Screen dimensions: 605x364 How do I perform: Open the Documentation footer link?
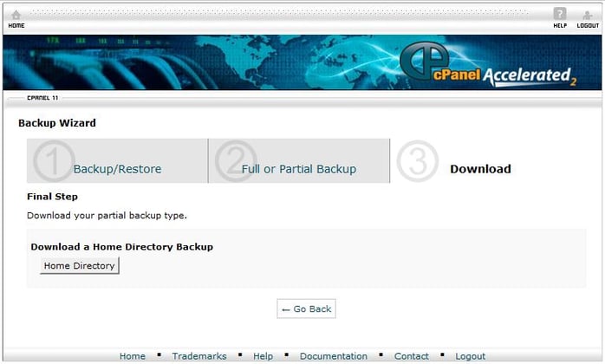[x=334, y=356]
